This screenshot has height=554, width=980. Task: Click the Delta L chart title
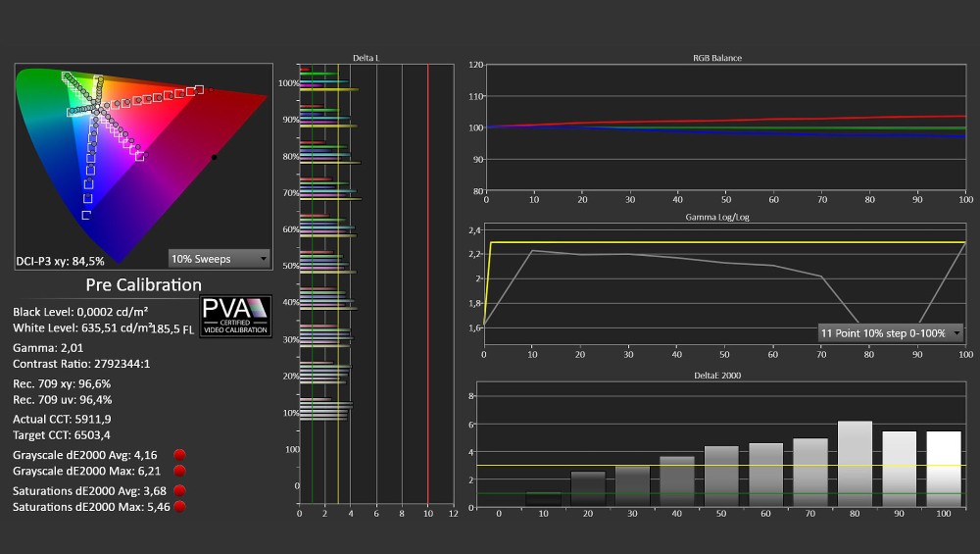[x=366, y=58]
